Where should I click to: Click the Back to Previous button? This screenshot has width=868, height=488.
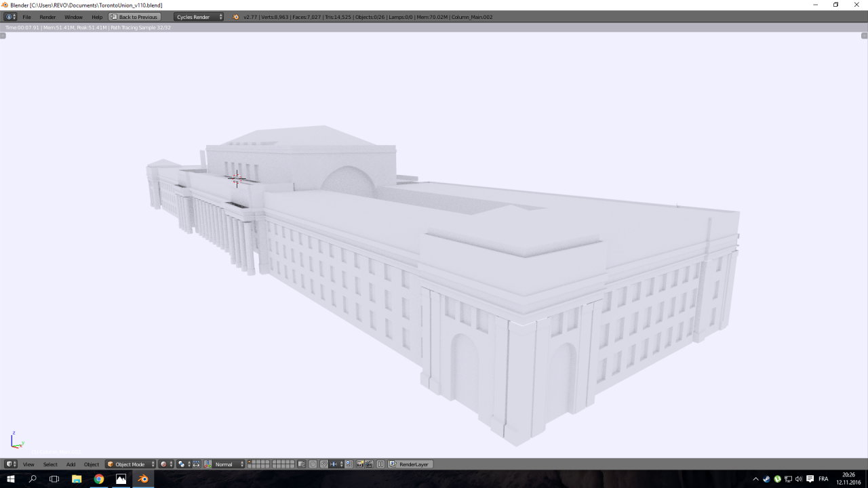(134, 17)
